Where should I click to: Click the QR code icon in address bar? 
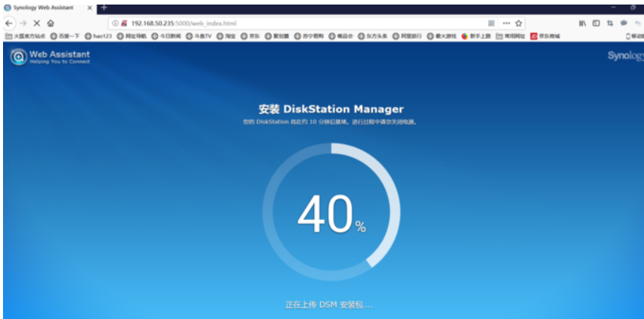(x=491, y=23)
